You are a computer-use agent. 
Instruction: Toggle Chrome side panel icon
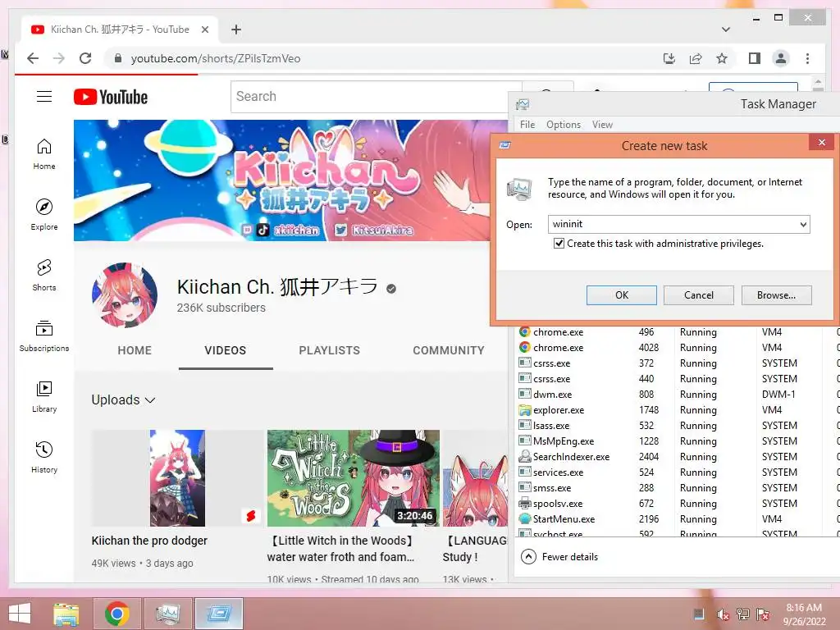755,58
